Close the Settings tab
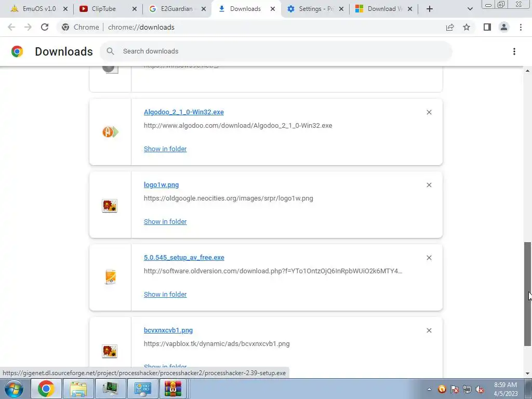Screen dimensions: 532x399 click(x=341, y=9)
